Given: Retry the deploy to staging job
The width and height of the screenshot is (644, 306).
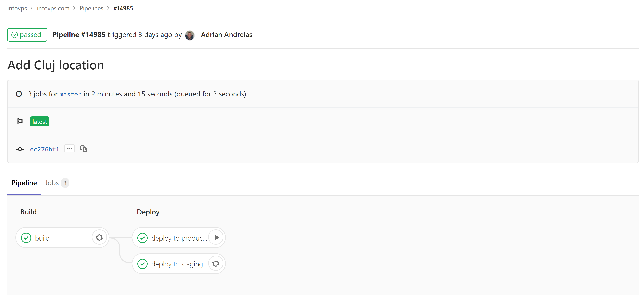Looking at the screenshot, I should click(216, 263).
